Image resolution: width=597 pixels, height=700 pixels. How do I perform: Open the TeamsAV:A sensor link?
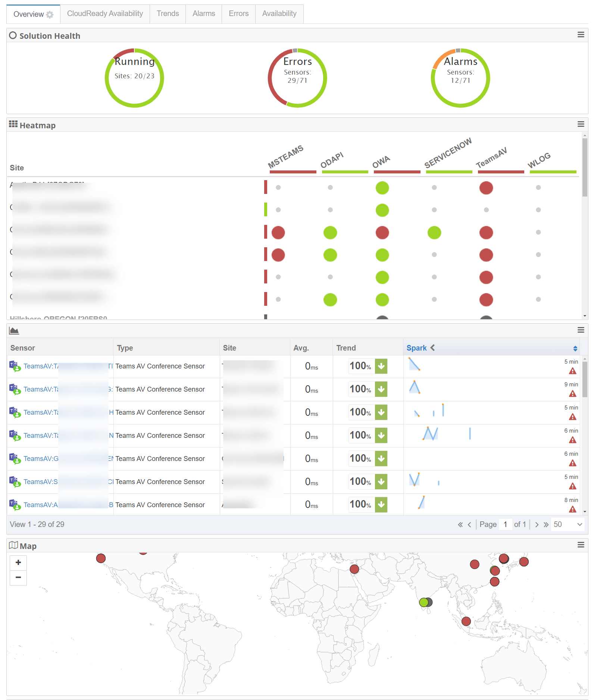(41, 505)
